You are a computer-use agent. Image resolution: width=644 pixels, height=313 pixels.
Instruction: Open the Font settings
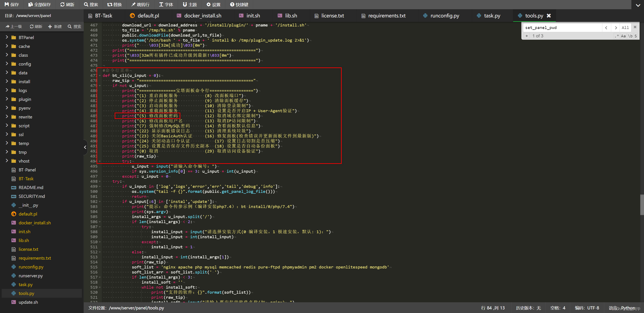pyautogui.click(x=166, y=4)
